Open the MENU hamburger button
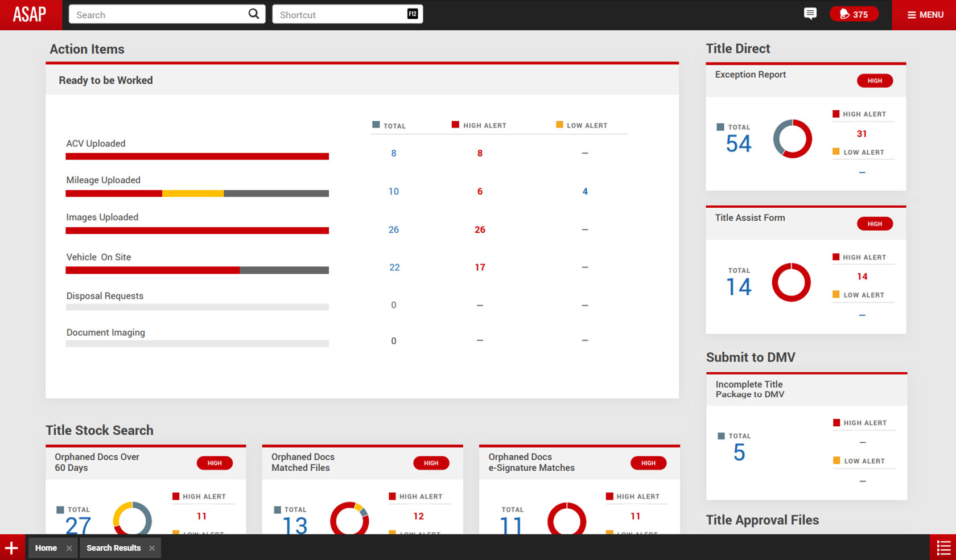Viewport: 956px width, 560px height. pyautogui.click(x=925, y=15)
